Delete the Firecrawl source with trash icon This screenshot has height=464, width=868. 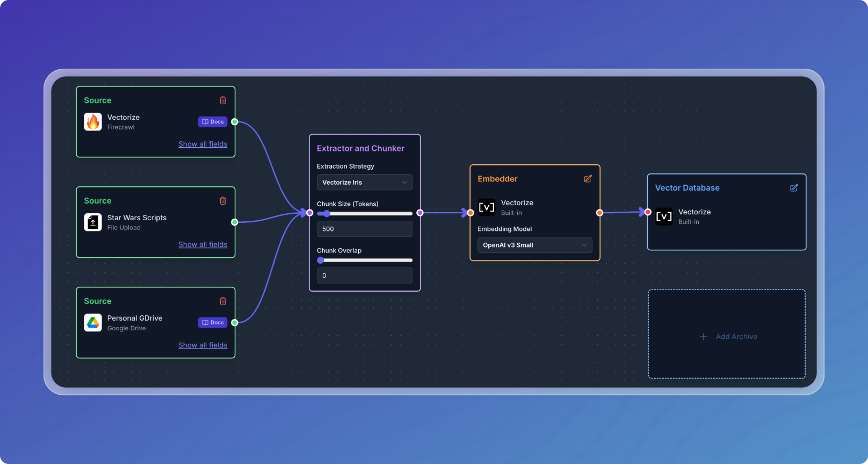[223, 100]
